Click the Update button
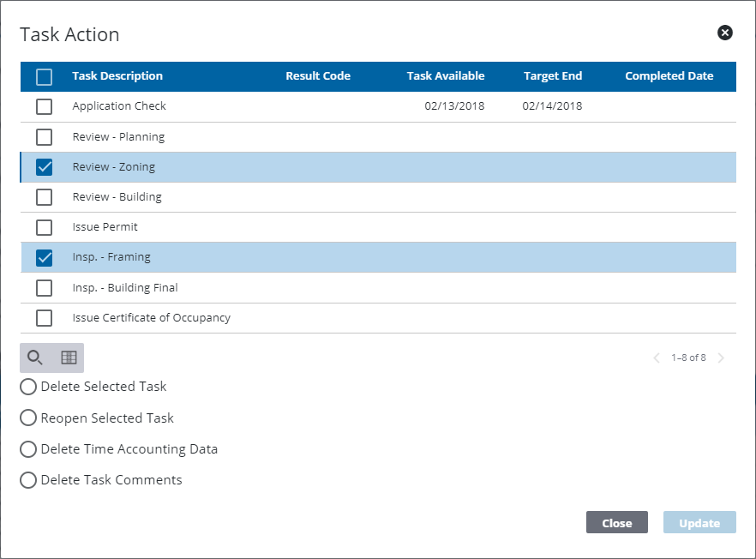Viewport: 756px width, 559px height. 699,522
